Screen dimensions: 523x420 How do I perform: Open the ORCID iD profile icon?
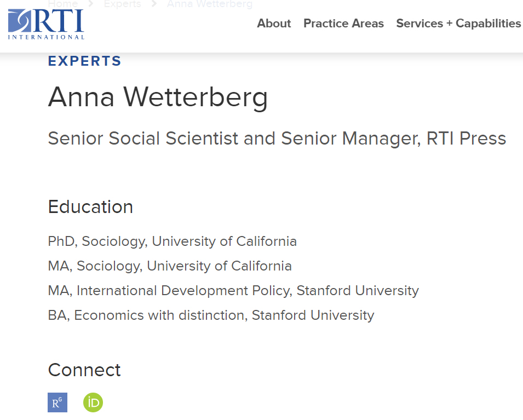[93, 403]
